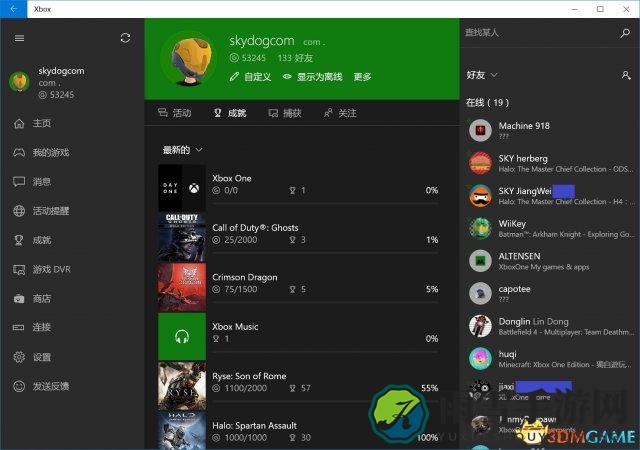Open 游戏 DVR in the sidebar
Screen dimensions: 640x450
pos(51,270)
